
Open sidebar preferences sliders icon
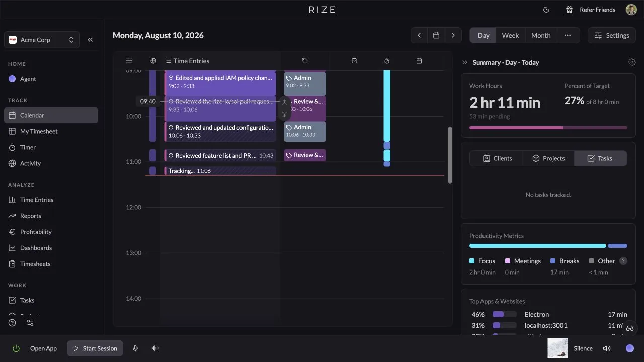click(30, 323)
